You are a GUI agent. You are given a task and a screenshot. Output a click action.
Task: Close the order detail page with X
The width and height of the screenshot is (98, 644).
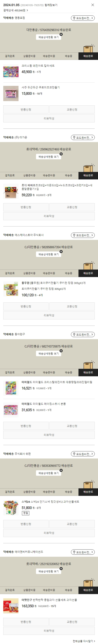92,5
